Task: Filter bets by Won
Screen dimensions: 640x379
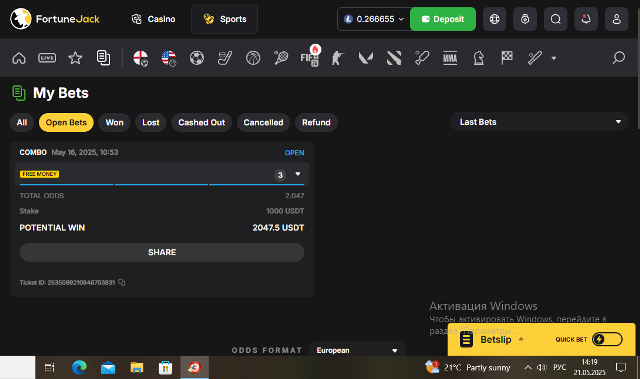Action: point(114,122)
